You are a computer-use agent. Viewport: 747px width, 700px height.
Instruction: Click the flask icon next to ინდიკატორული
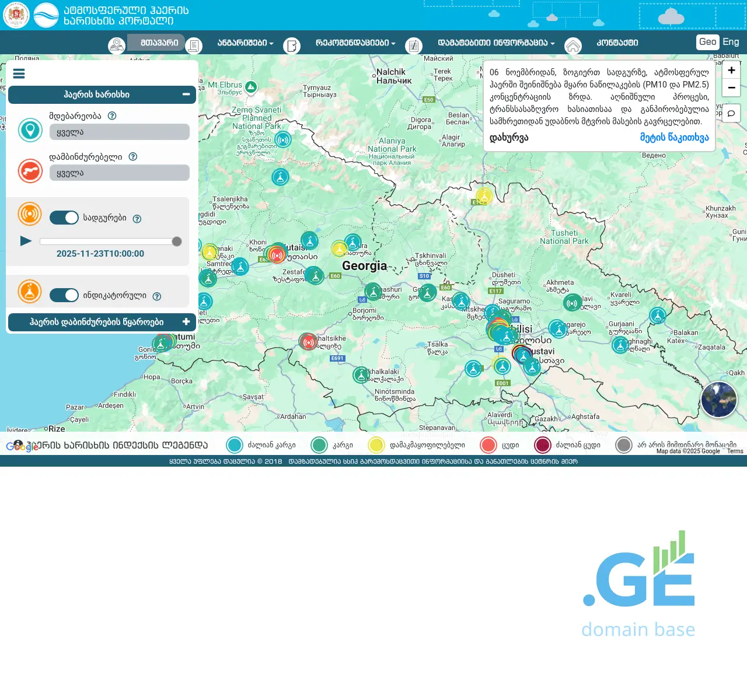pyautogui.click(x=30, y=291)
